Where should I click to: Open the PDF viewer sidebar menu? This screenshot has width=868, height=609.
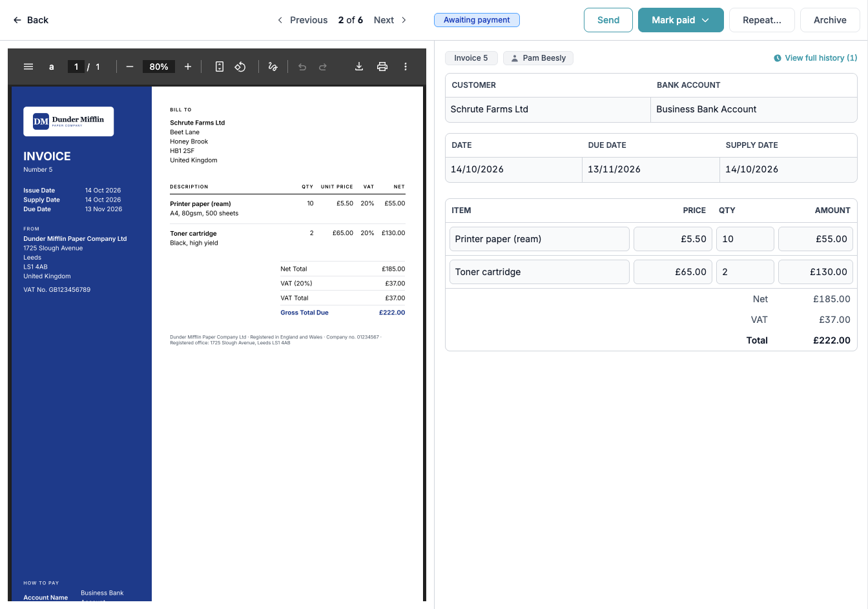coord(28,67)
